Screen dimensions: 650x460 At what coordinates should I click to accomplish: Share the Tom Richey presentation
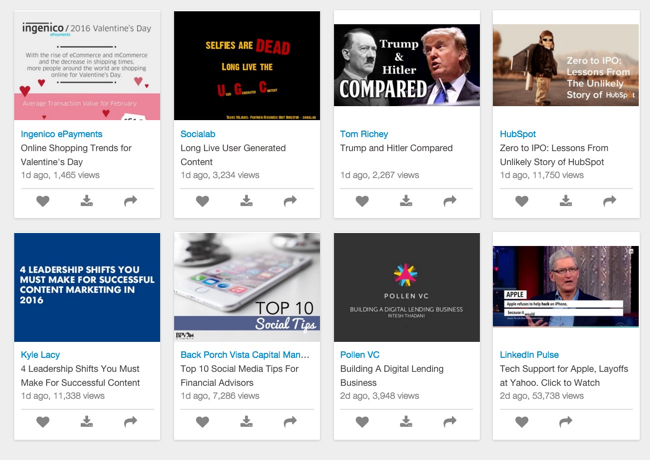click(450, 201)
